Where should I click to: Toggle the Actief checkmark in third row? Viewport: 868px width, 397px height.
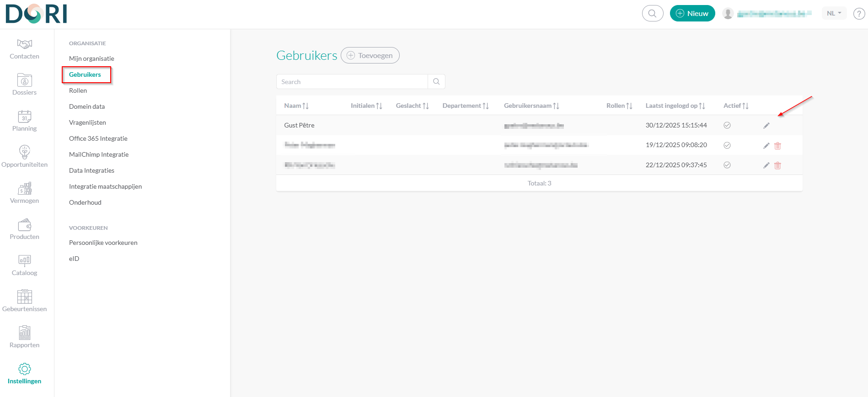(x=727, y=165)
